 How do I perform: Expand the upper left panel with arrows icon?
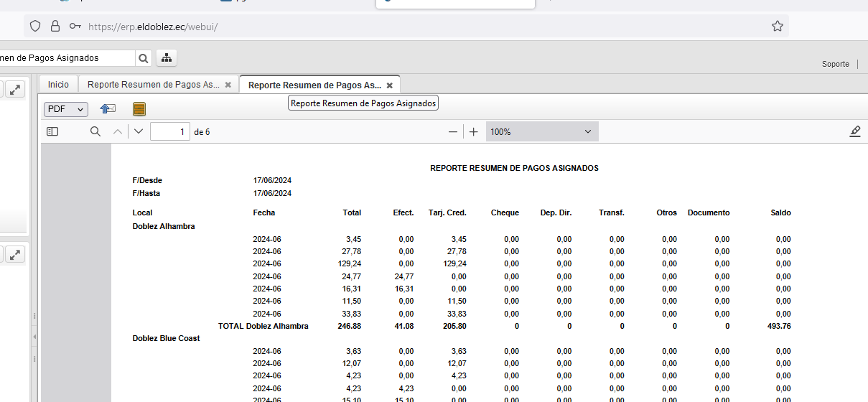(x=15, y=89)
